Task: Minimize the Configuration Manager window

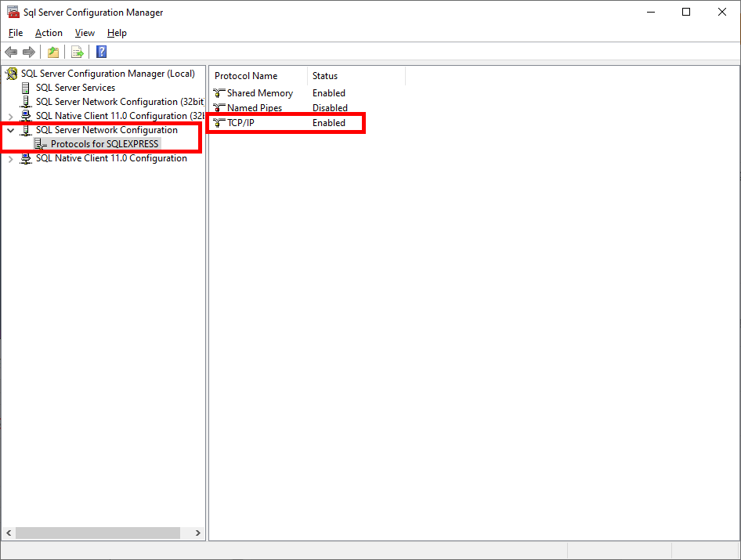Action: (651, 13)
